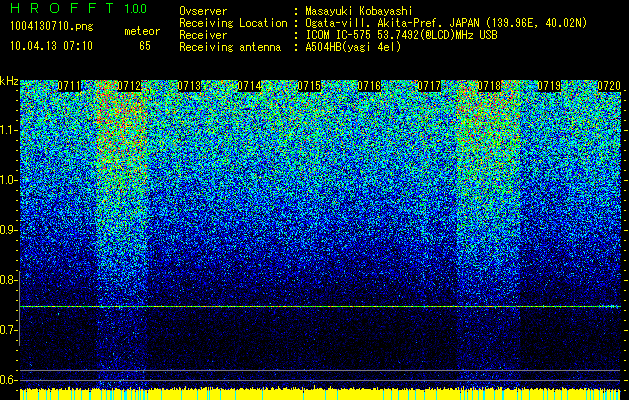Click the Receiving antenna label
Image resolution: width=629 pixels, height=400 pixels.
coord(230,47)
